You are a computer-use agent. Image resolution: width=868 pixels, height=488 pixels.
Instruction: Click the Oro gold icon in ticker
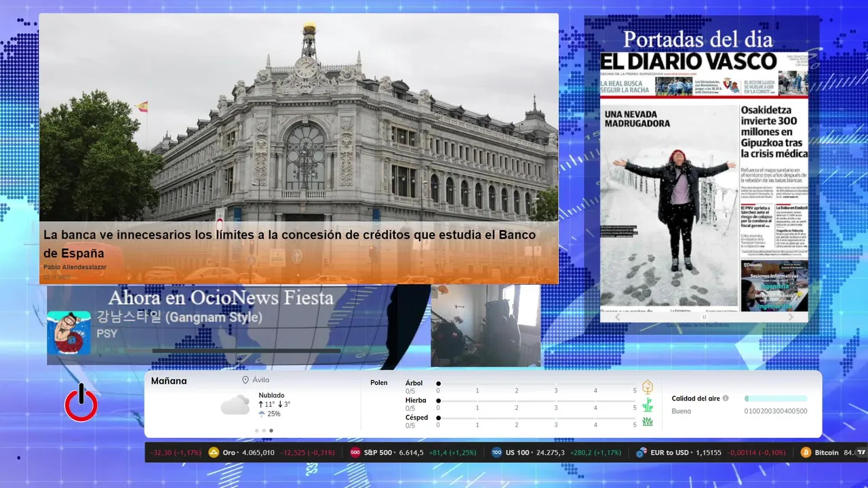click(214, 453)
